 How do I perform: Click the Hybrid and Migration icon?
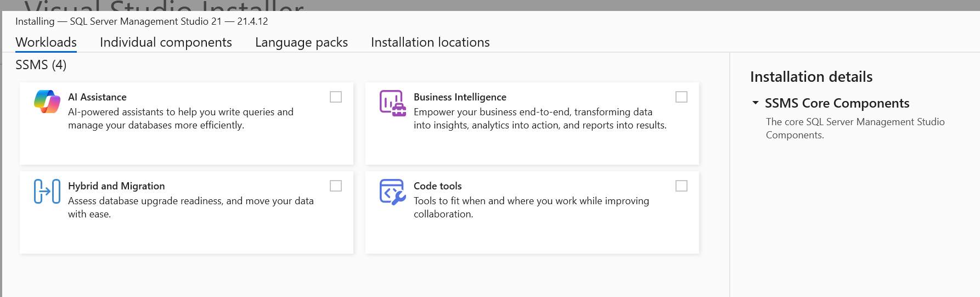[47, 191]
